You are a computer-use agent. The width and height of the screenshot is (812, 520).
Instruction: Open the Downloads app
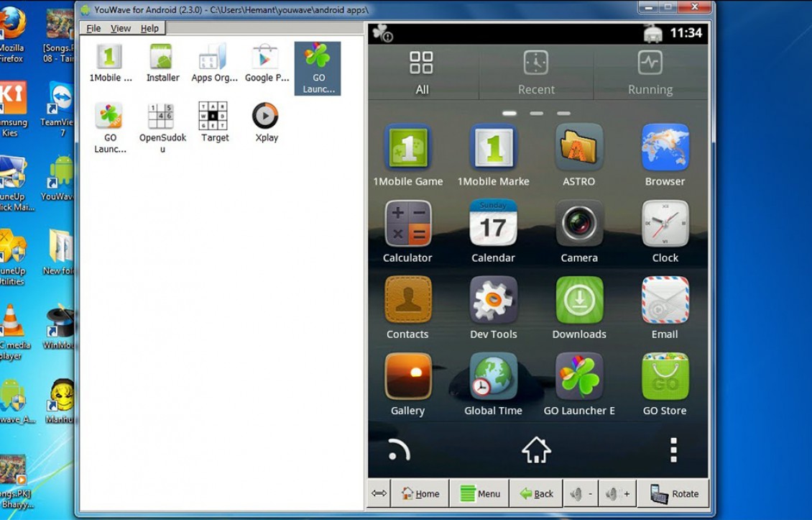point(579,307)
